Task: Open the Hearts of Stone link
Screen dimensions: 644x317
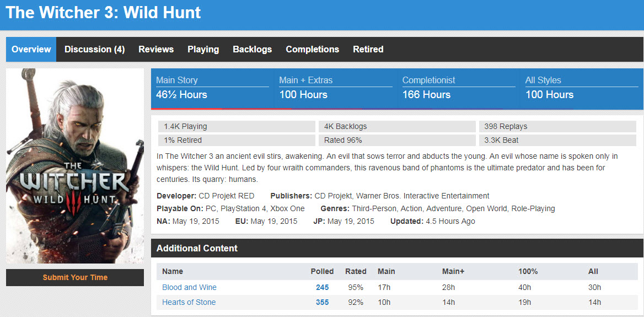Action: click(189, 302)
